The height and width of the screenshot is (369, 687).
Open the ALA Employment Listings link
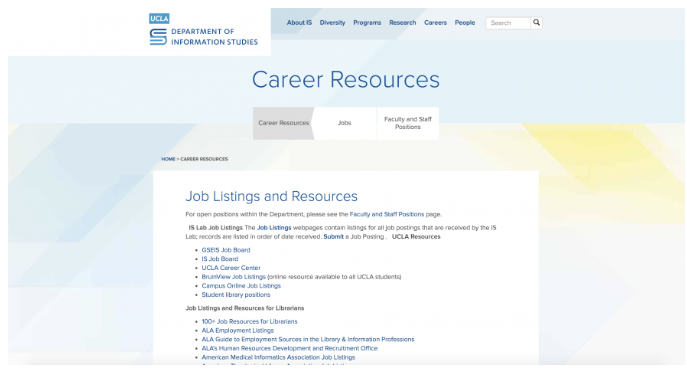(237, 330)
